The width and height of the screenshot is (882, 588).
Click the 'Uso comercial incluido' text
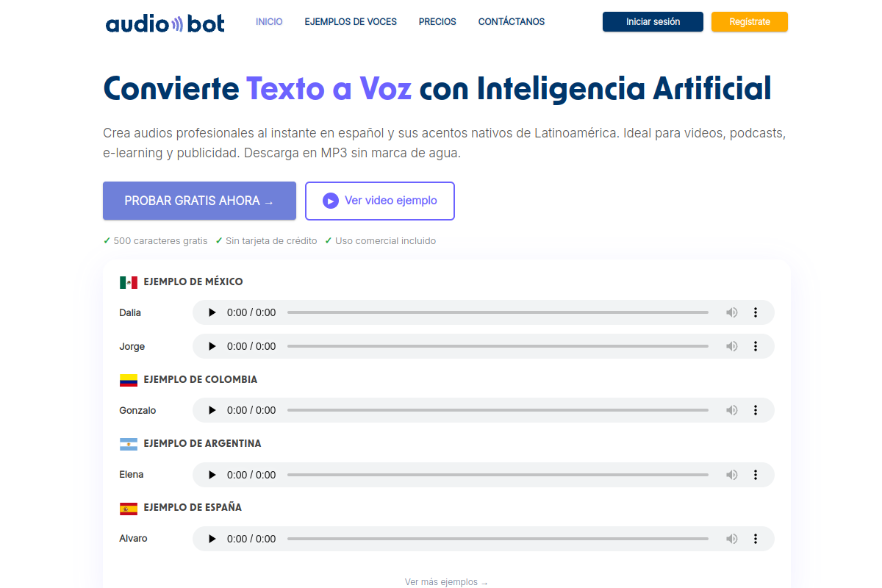click(385, 241)
